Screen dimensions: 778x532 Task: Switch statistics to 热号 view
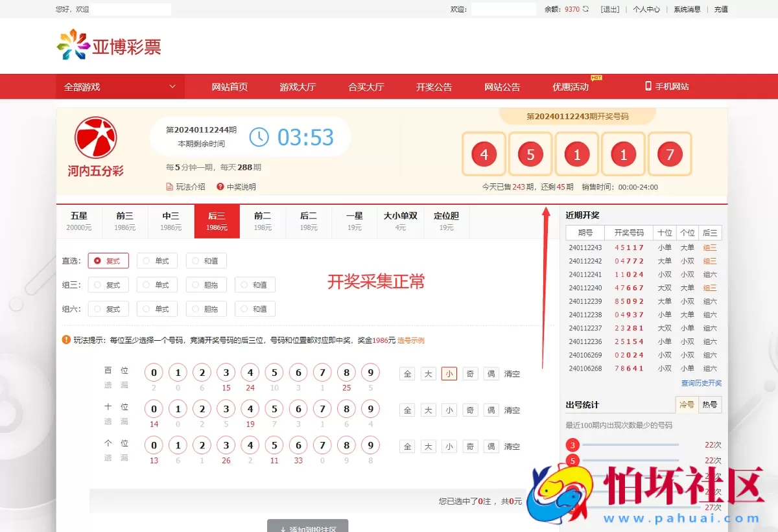(x=709, y=404)
